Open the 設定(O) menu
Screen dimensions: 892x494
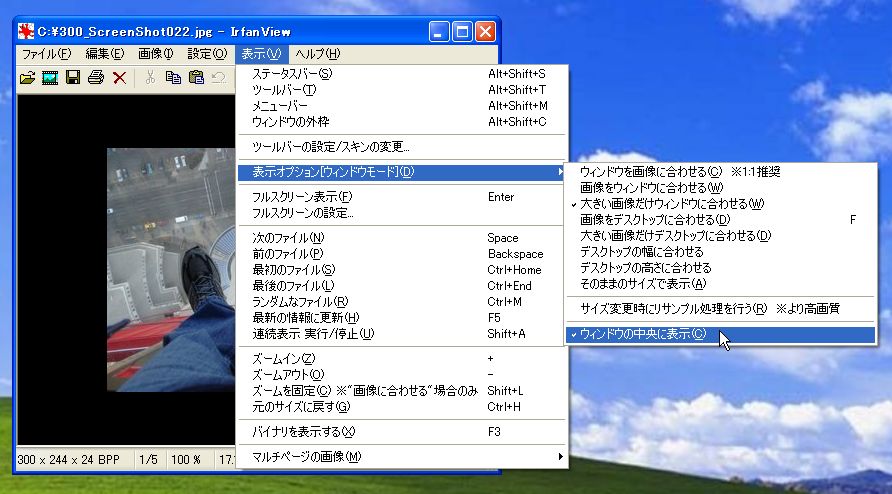click(207, 54)
